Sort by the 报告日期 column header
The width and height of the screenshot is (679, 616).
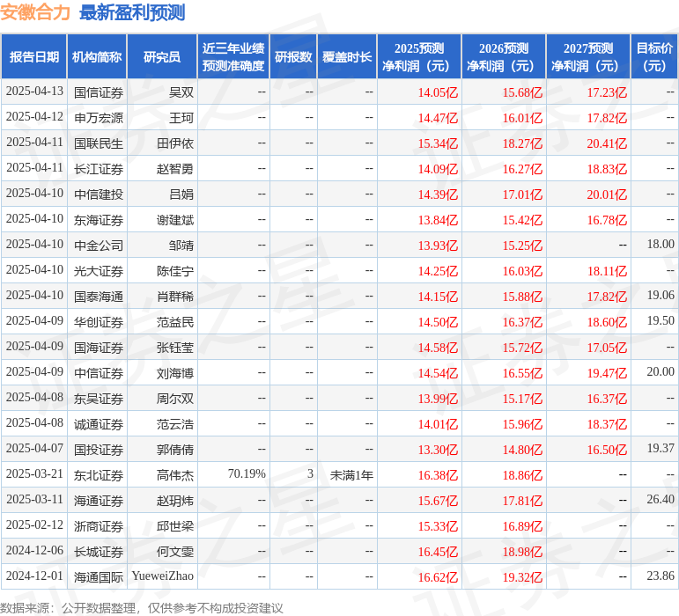[34, 57]
